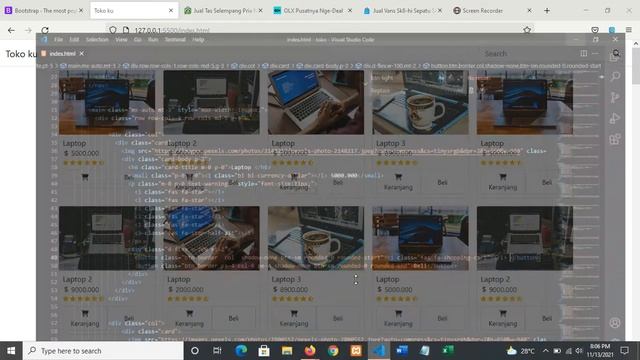Viewport: 640px width, 360px height.
Task: Open File Explorer from taskbar
Action: coord(287,351)
